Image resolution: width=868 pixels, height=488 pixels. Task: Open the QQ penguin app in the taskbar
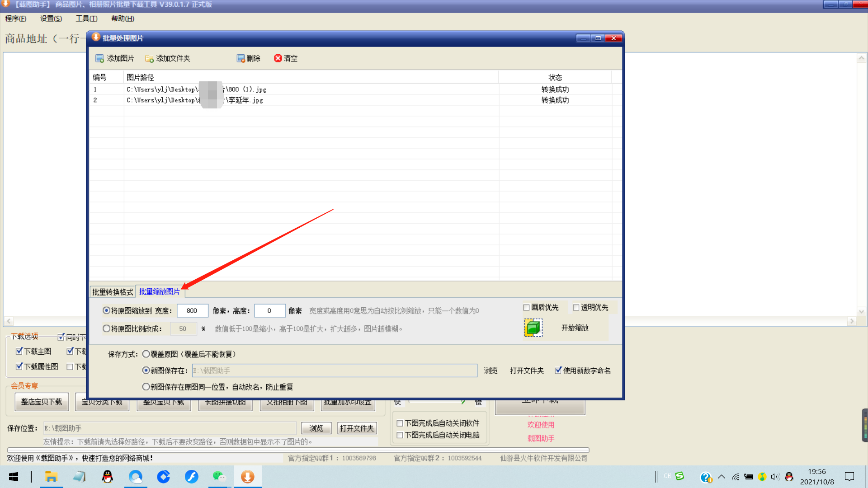[107, 477]
